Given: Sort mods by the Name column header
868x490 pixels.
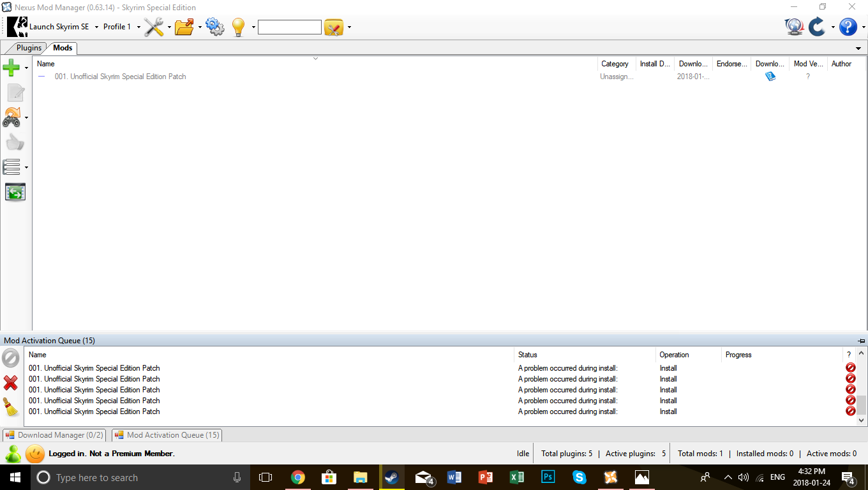Looking at the screenshot, I should 315,64.
